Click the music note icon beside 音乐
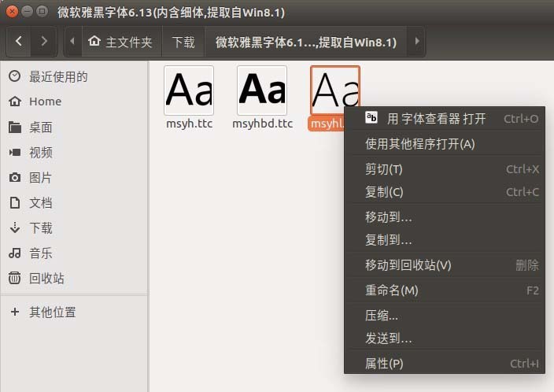Image resolution: width=554 pixels, height=392 pixels. [14, 253]
